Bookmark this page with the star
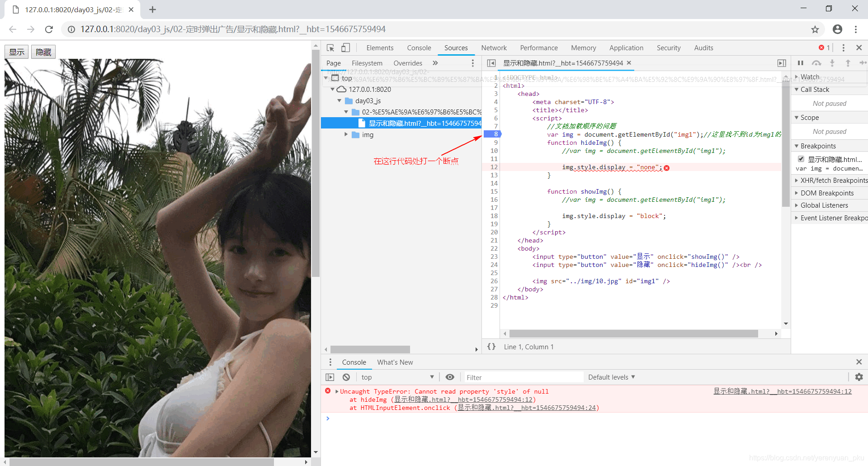The image size is (868, 466). coord(815,29)
